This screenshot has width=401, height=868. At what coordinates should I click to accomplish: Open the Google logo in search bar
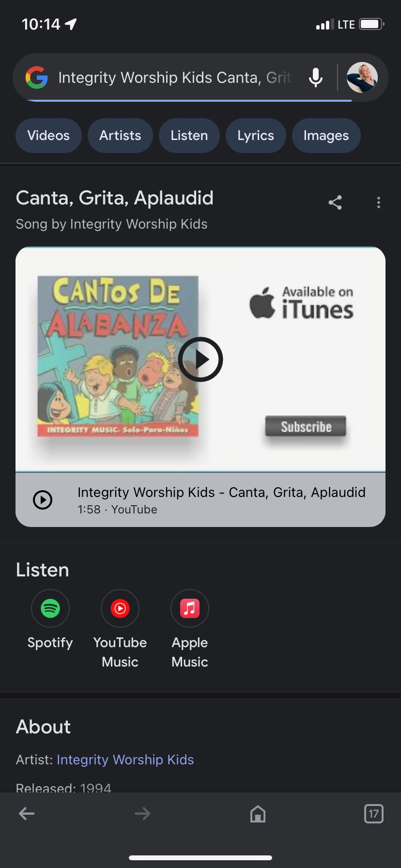(37, 77)
